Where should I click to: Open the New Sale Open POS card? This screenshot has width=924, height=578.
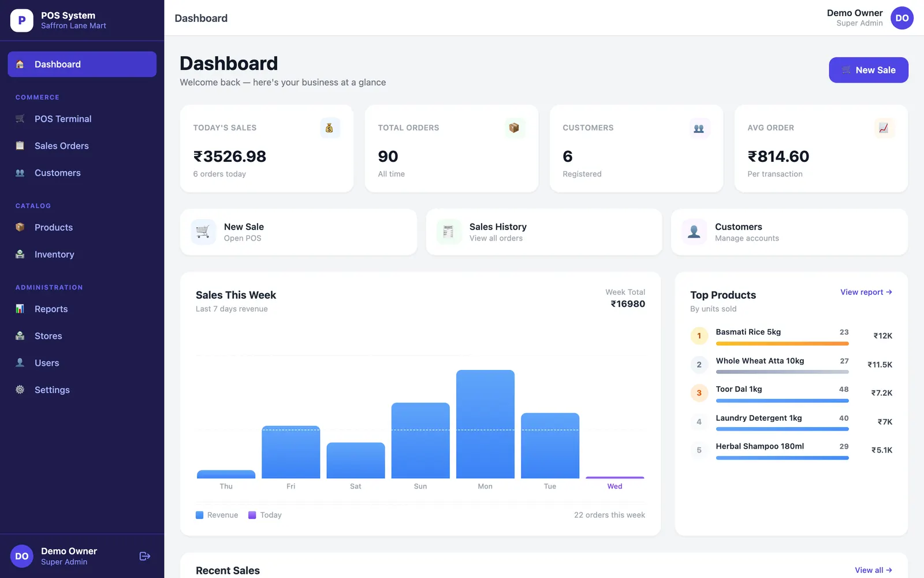coord(298,232)
